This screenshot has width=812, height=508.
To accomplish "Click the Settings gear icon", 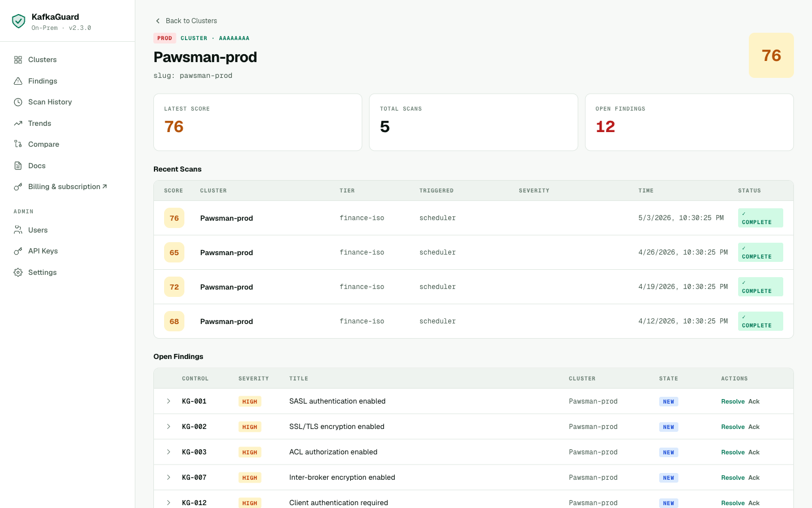I will [x=18, y=272].
